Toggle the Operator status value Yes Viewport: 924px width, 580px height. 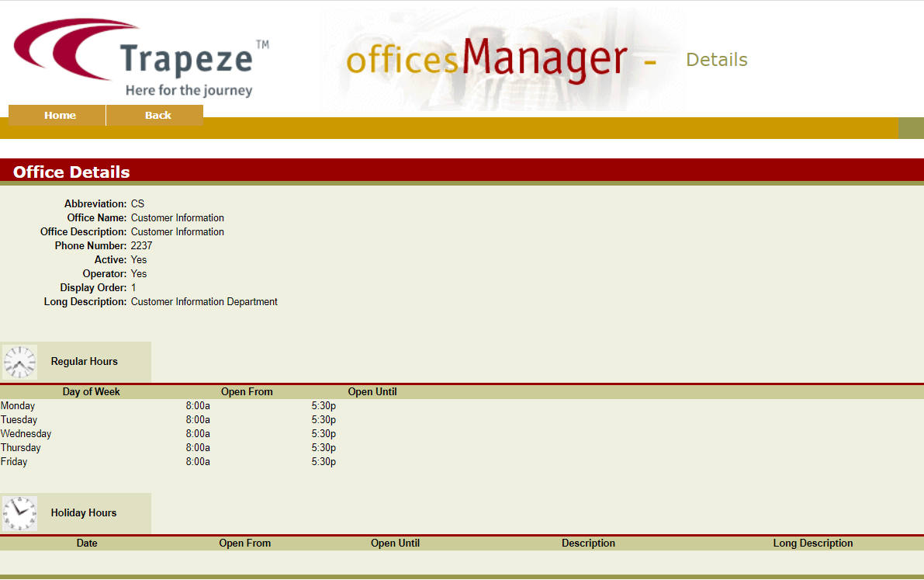click(x=138, y=273)
